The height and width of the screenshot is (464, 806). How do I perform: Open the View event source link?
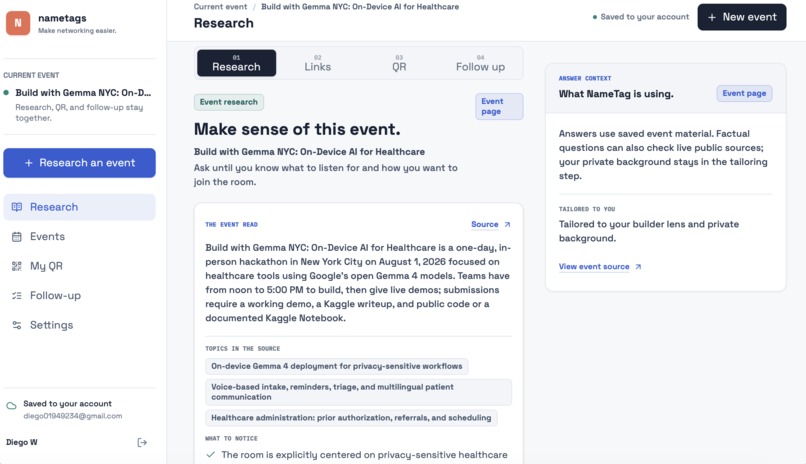pos(600,267)
